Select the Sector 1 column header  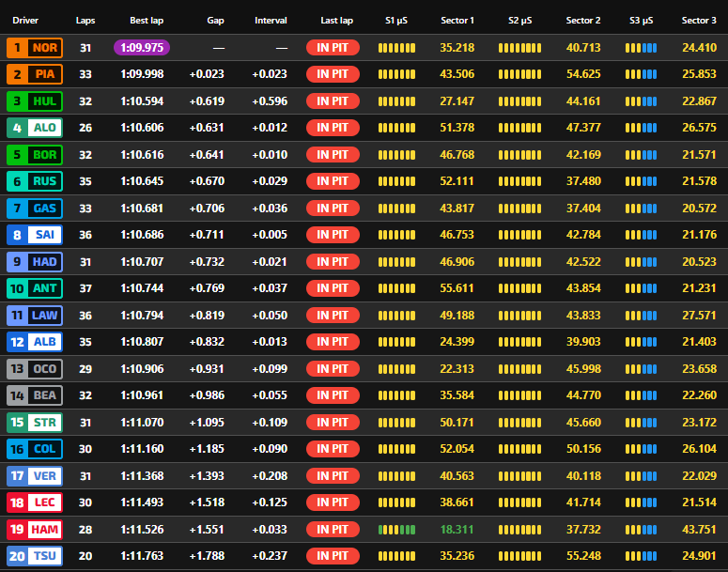(x=457, y=20)
